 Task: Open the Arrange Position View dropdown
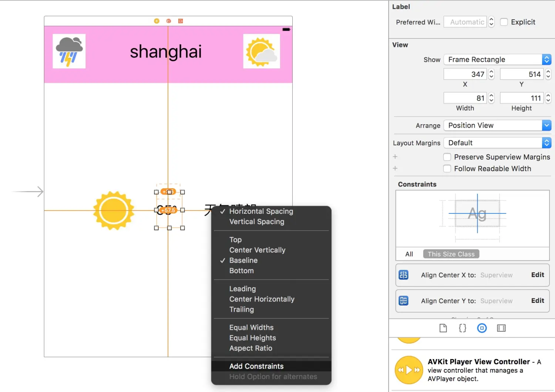(x=497, y=125)
